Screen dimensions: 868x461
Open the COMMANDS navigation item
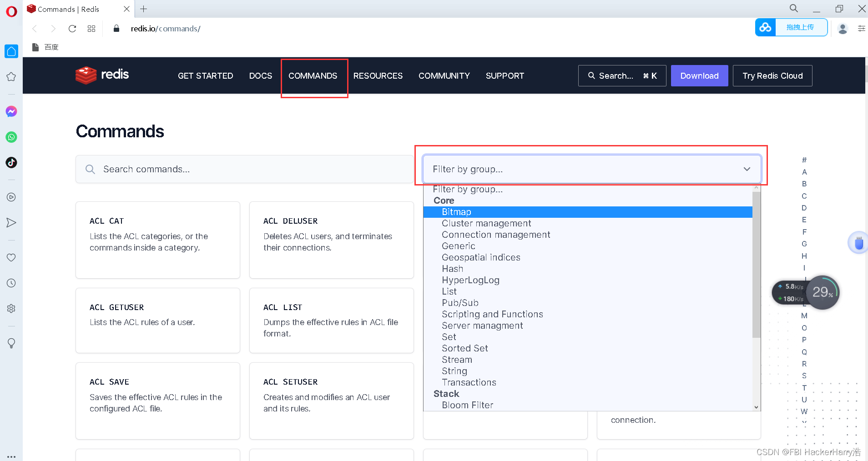[313, 76]
